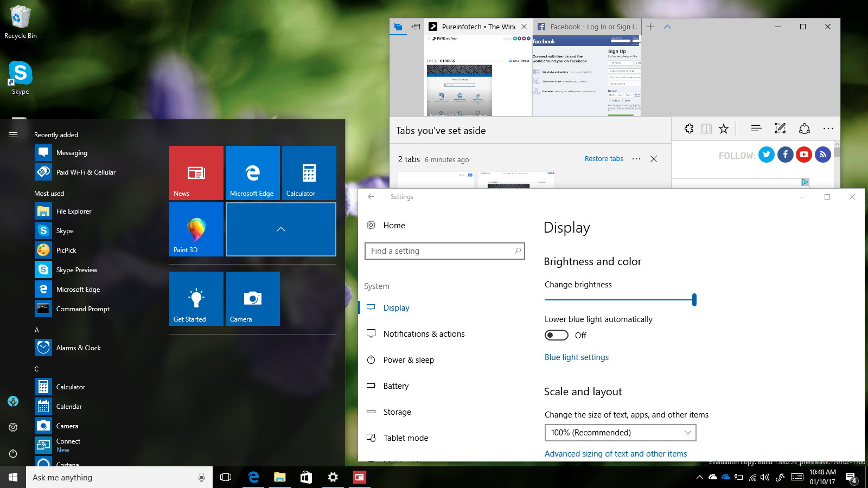
Task: Open Edge Settings and more menu
Action: [828, 129]
